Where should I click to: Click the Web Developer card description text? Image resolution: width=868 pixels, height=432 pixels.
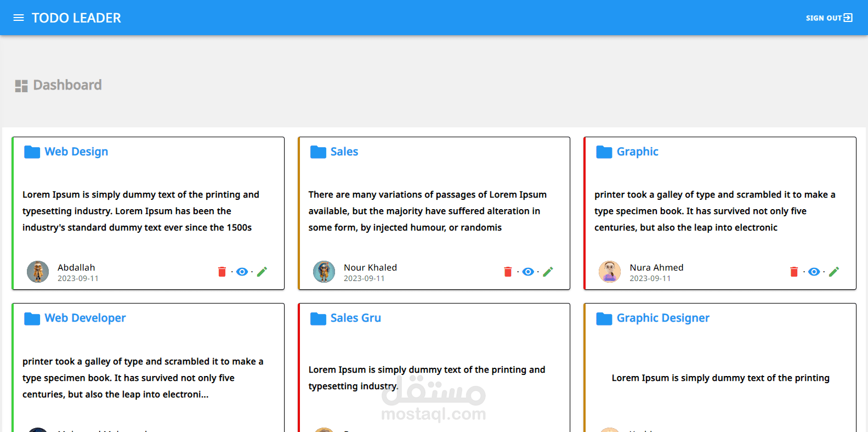[143, 378]
